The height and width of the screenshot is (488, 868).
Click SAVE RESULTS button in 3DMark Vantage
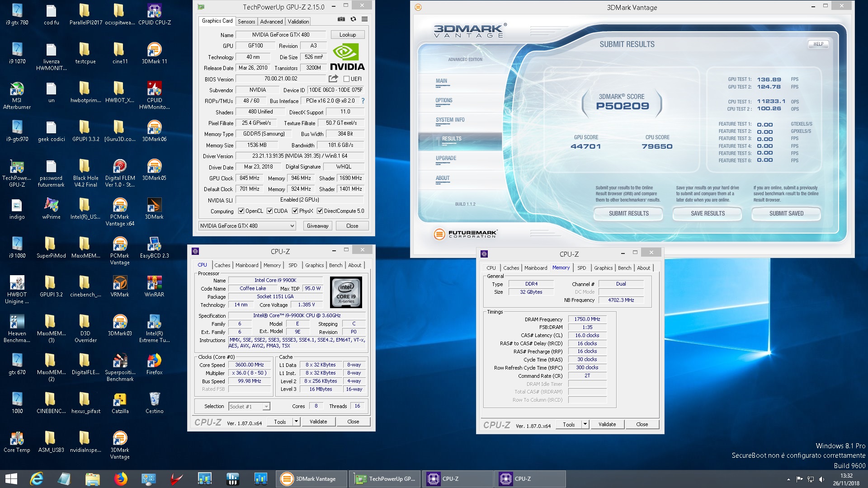point(708,213)
